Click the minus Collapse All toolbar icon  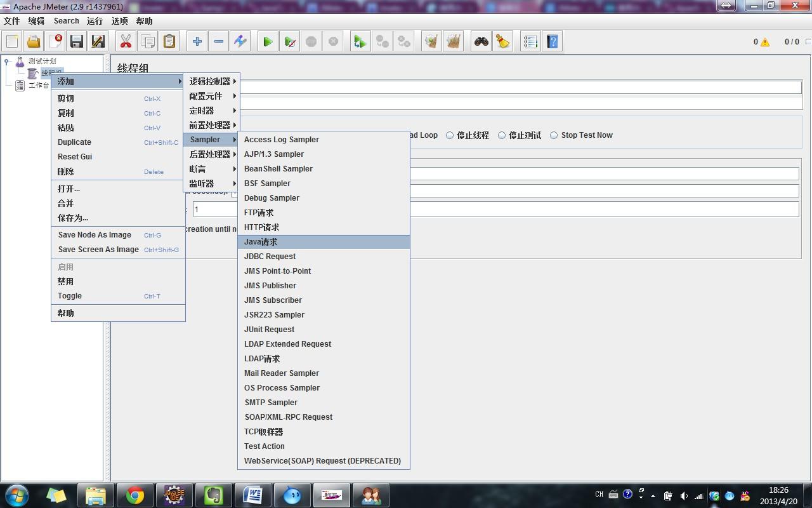pyautogui.click(x=219, y=42)
